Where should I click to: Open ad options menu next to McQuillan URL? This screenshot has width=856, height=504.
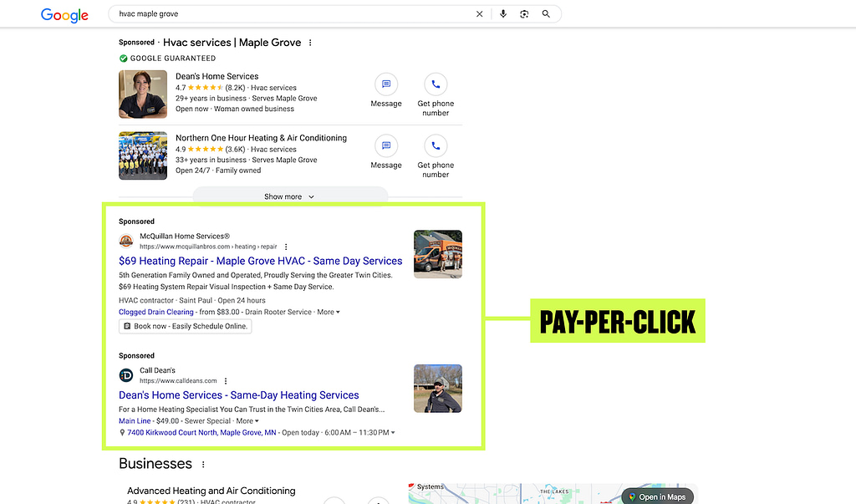pos(285,246)
